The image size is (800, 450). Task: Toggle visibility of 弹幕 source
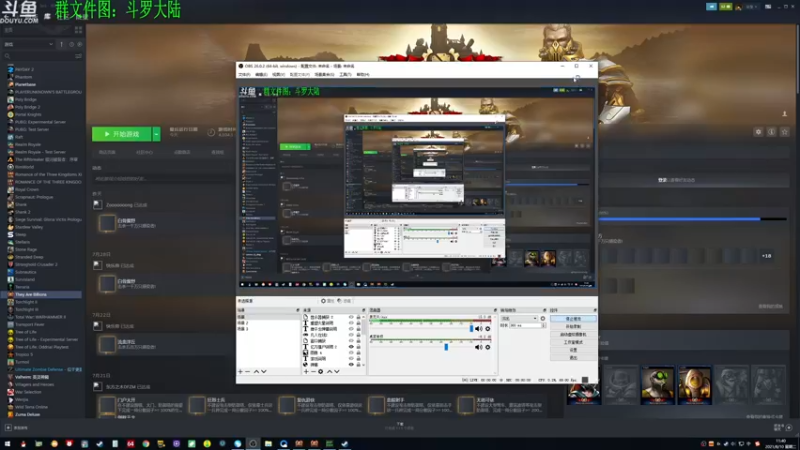(351, 364)
